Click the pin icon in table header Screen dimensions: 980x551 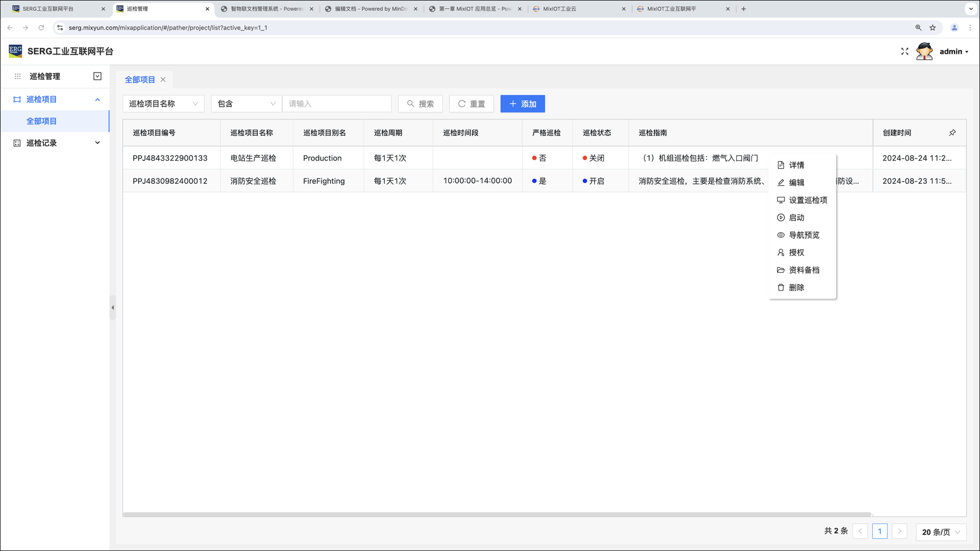[952, 133]
